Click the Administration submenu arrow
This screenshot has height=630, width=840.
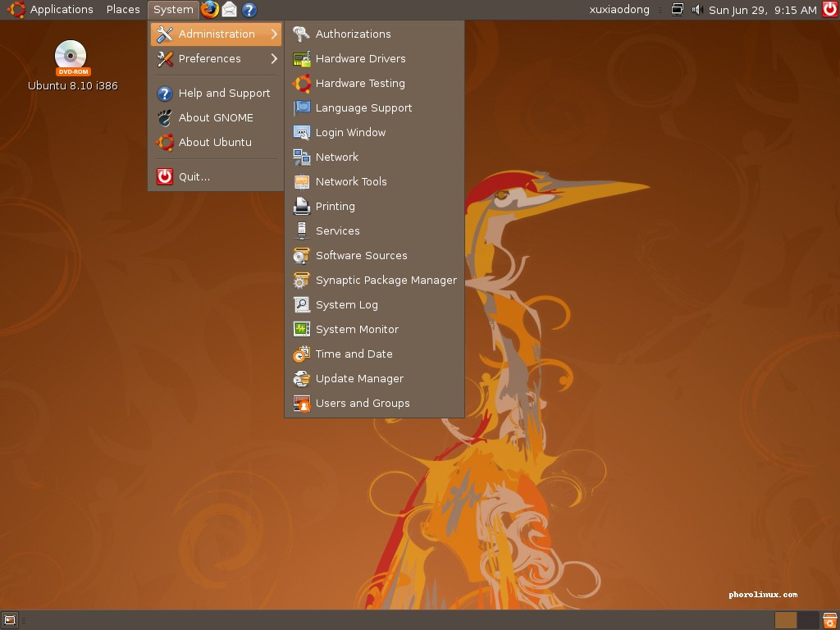(x=276, y=34)
